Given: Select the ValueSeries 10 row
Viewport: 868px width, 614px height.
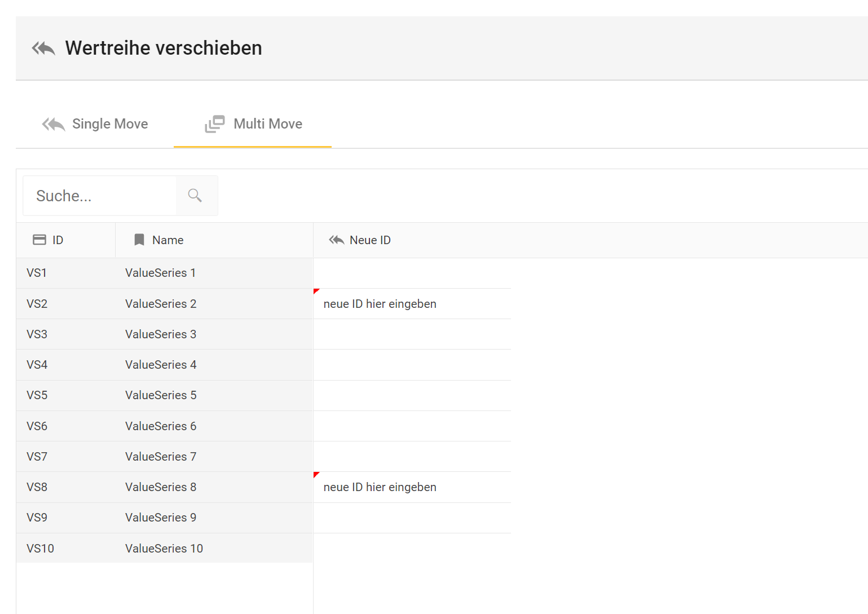Looking at the screenshot, I should (x=164, y=547).
